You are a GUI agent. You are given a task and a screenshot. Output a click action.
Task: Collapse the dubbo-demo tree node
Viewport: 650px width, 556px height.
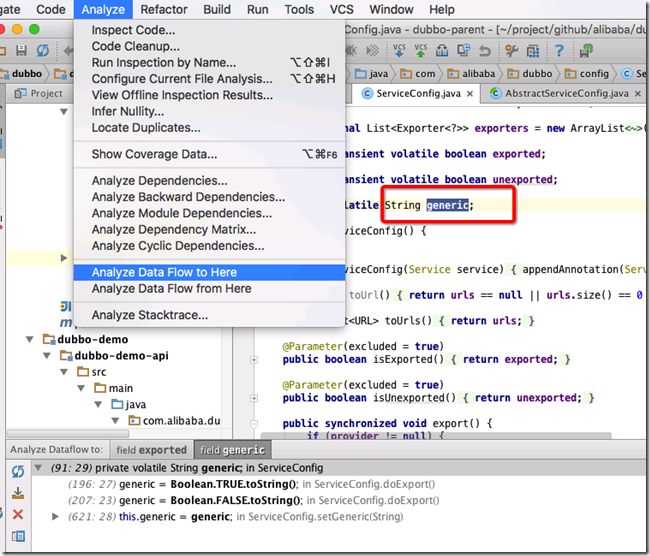coord(30,339)
